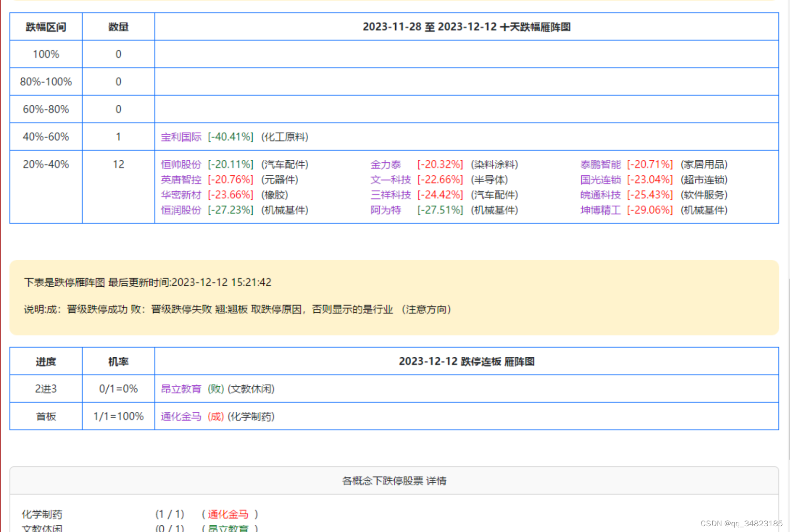The height and width of the screenshot is (532, 790).
Task: Click the 化学制药 concept name
Action: (x=42, y=514)
